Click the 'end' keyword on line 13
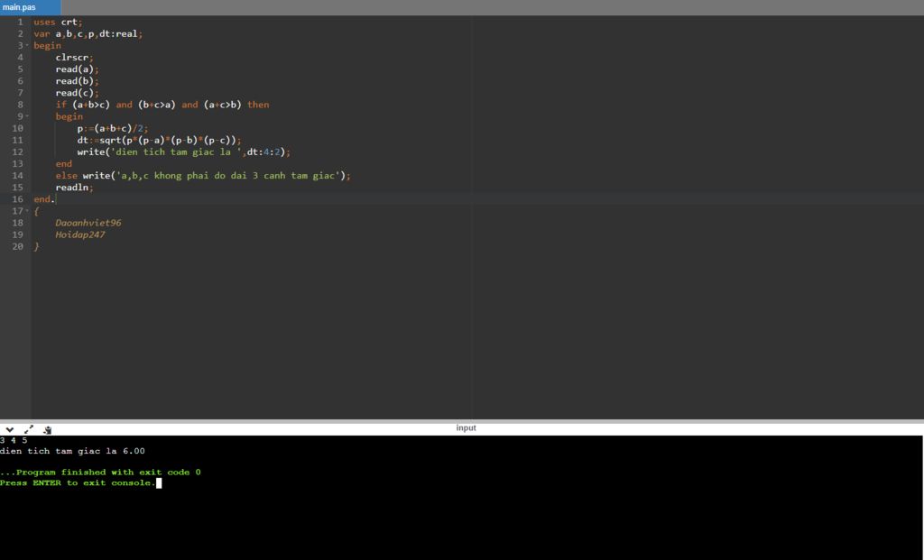This screenshot has width=924, height=560. tap(64, 164)
